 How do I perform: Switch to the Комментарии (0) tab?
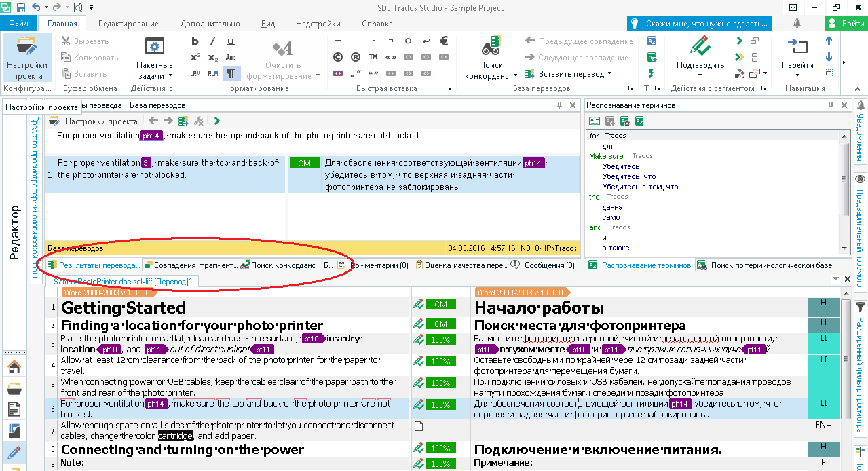coord(377,265)
